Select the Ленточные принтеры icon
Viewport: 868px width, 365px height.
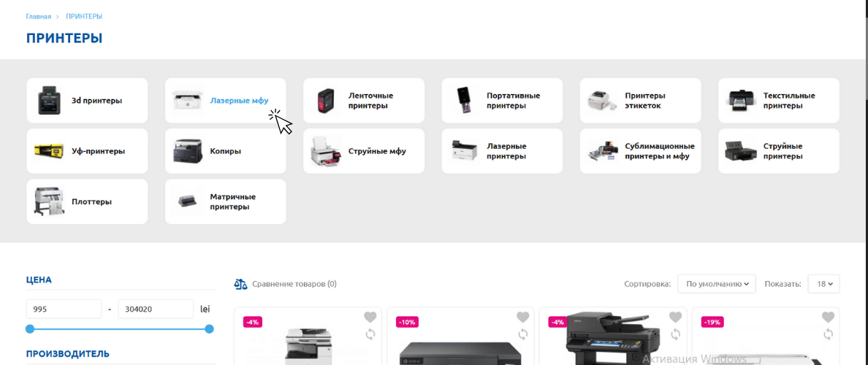pyautogui.click(x=326, y=101)
